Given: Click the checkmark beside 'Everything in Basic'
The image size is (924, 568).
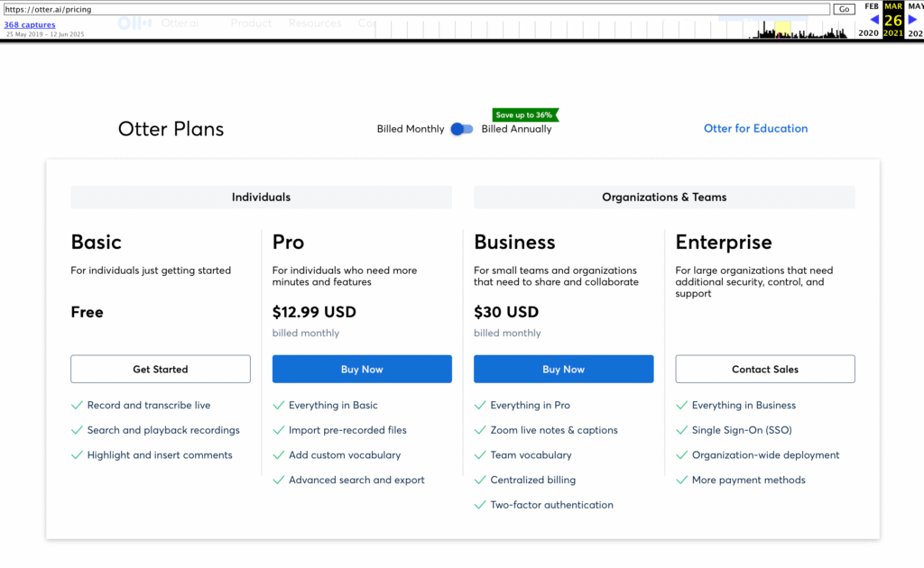Looking at the screenshot, I should pos(278,405).
